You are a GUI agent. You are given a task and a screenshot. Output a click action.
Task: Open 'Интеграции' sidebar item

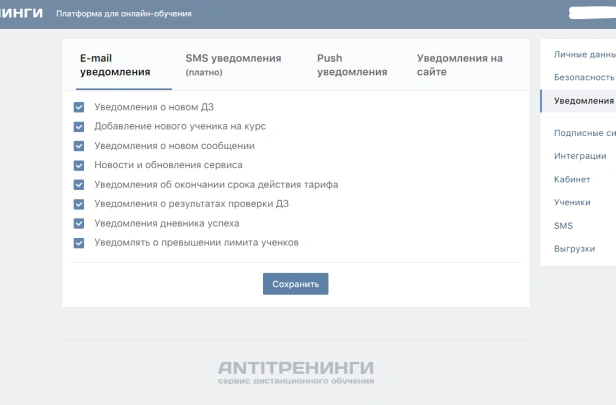coord(580,155)
